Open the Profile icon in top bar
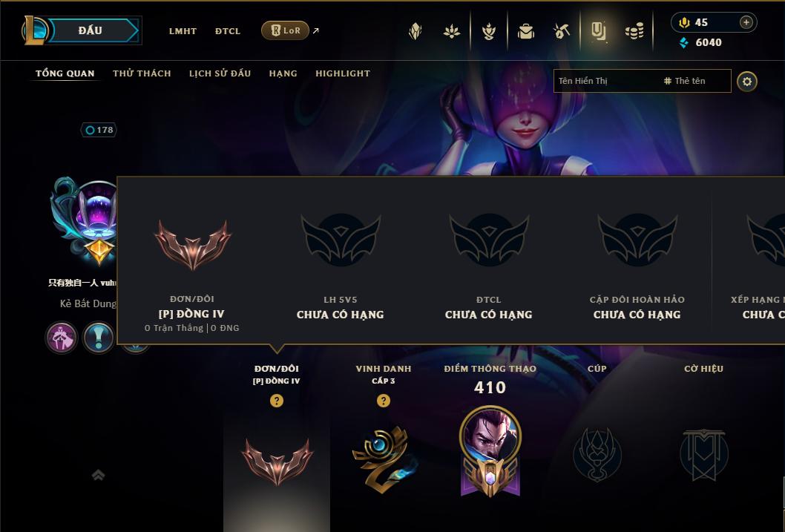The image size is (785, 532). coord(598,31)
